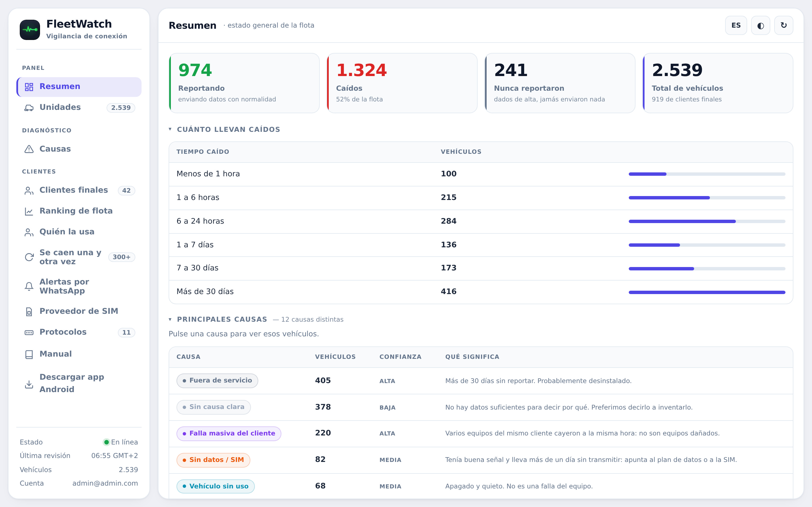Click the Más de 30 días progress bar
Image resolution: width=812 pixels, height=507 pixels.
[707, 292]
